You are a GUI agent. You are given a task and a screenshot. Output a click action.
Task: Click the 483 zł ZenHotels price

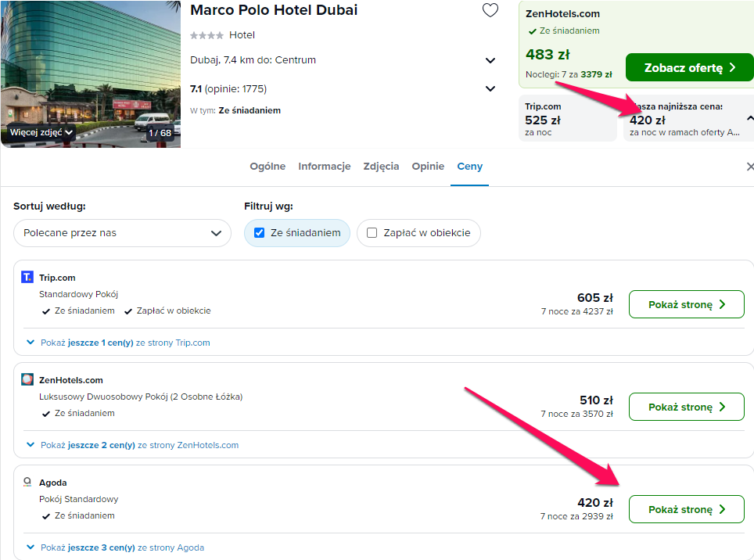click(548, 54)
